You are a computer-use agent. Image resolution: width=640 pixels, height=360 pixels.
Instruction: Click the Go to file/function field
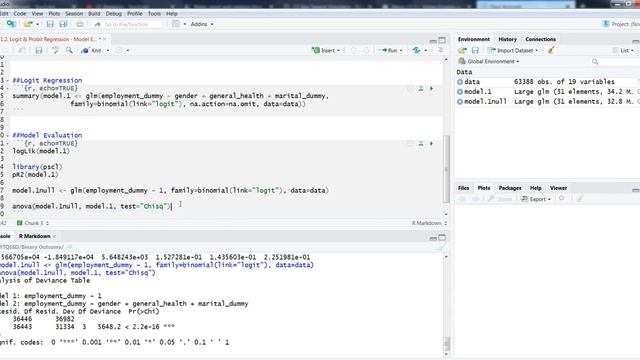(127, 24)
